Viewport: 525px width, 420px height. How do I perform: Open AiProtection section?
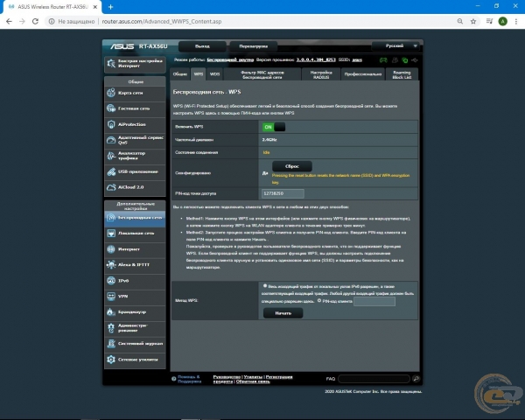click(135, 124)
